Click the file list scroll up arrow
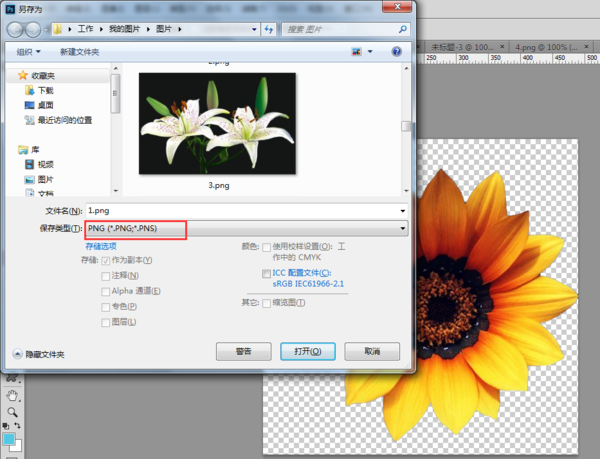Screen dimensions: 600x459 click(x=406, y=68)
